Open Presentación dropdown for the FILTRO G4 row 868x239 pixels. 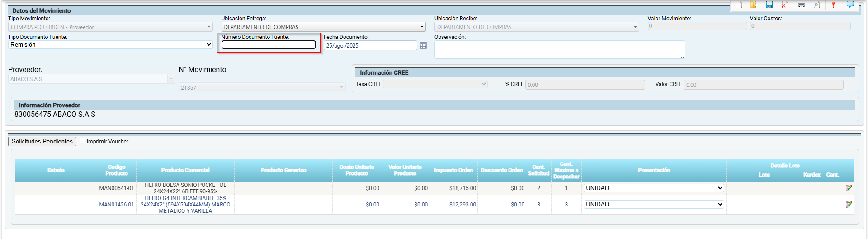click(x=654, y=205)
